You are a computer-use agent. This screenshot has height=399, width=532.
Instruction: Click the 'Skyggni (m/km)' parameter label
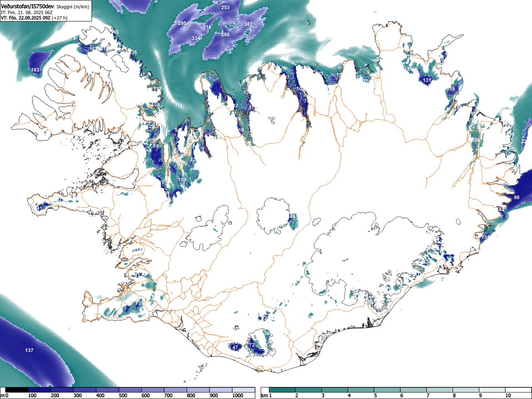point(72,7)
